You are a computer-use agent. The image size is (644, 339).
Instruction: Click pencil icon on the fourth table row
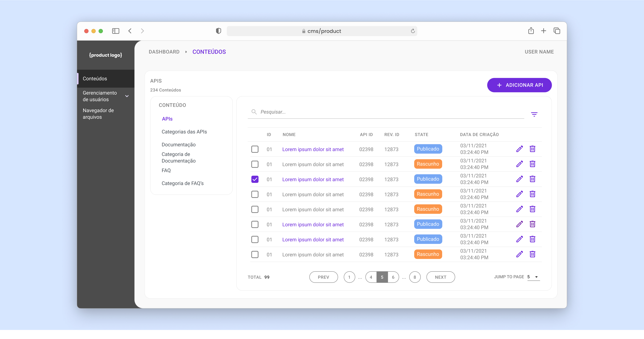(x=519, y=194)
